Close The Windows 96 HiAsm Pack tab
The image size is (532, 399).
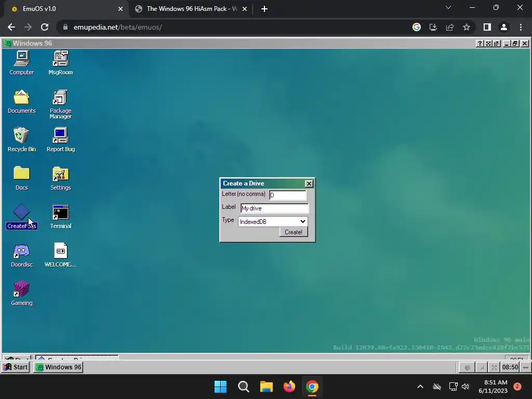click(245, 9)
